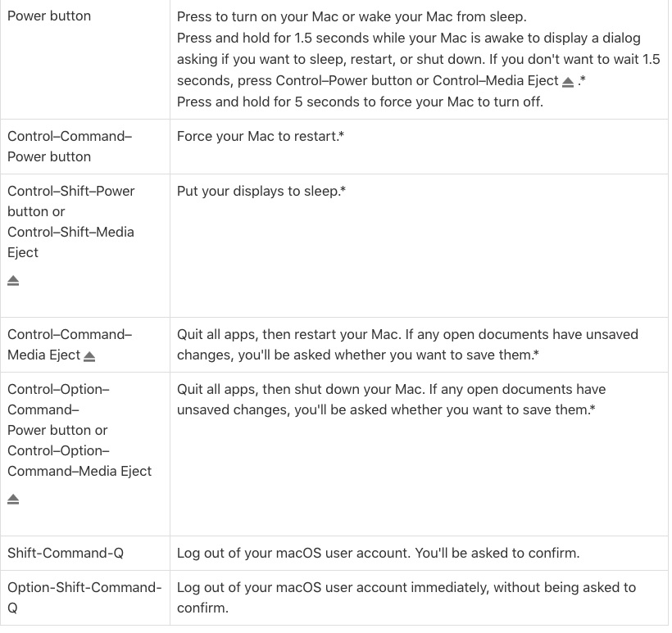672x633 pixels.
Task: Click the "Force your Mac to restart" text
Action: 260,136
